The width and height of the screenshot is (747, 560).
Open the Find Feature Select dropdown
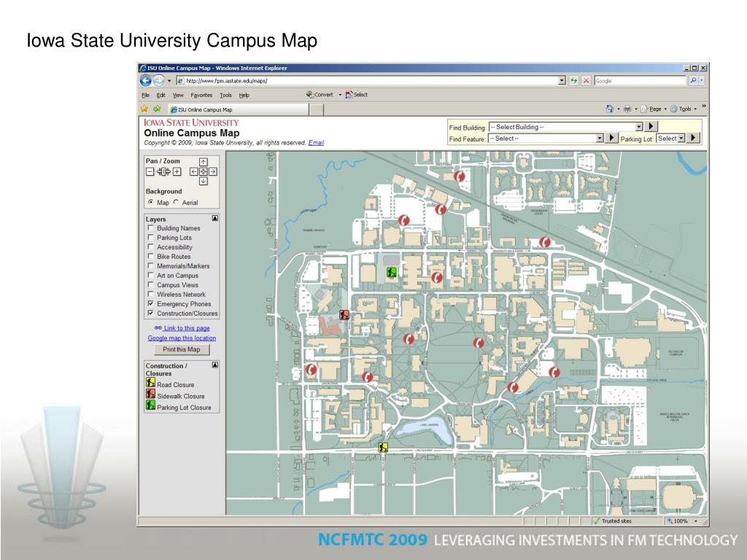point(546,138)
